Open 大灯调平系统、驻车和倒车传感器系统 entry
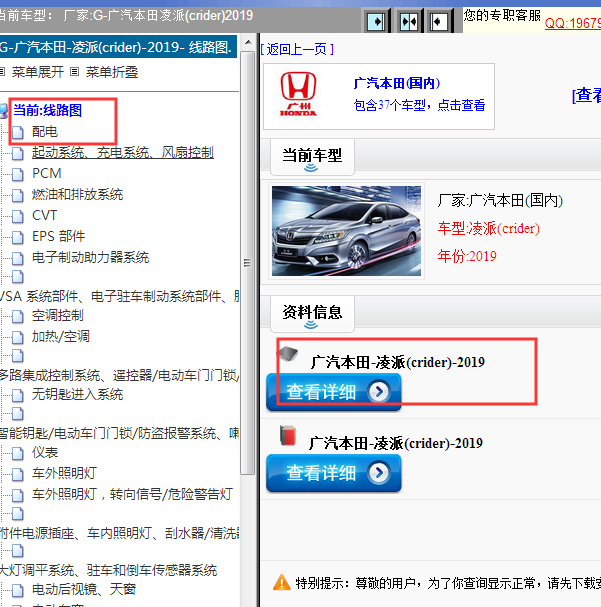This screenshot has height=607, width=601. tap(108, 571)
